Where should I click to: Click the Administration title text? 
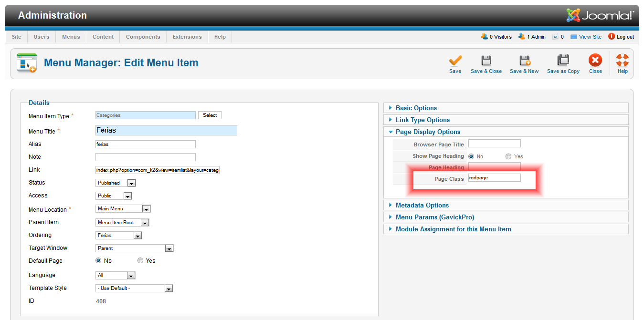click(x=53, y=15)
